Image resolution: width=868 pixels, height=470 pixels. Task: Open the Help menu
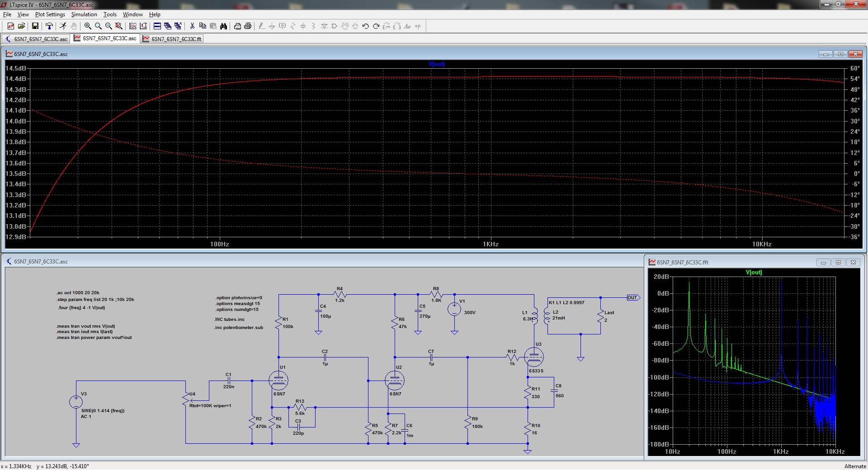pyautogui.click(x=155, y=14)
